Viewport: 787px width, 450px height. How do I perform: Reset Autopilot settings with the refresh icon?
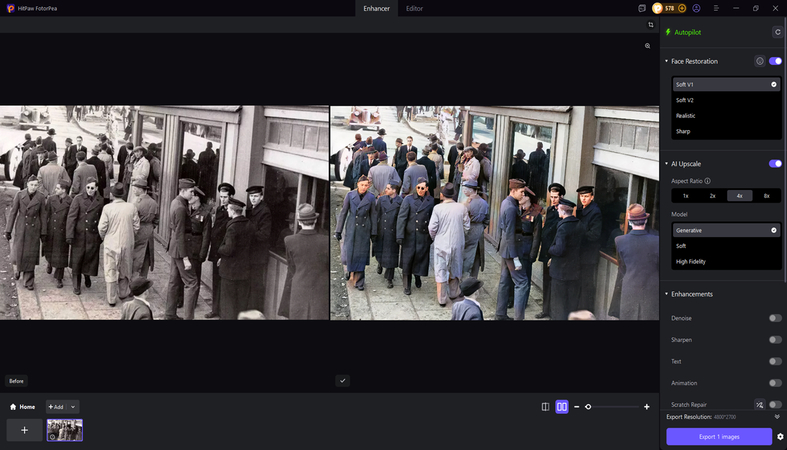click(x=776, y=32)
